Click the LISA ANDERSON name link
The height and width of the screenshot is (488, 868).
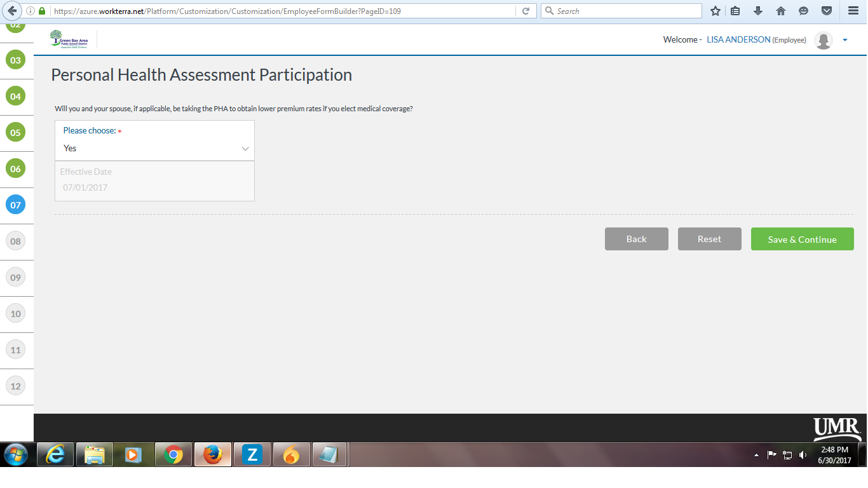738,40
